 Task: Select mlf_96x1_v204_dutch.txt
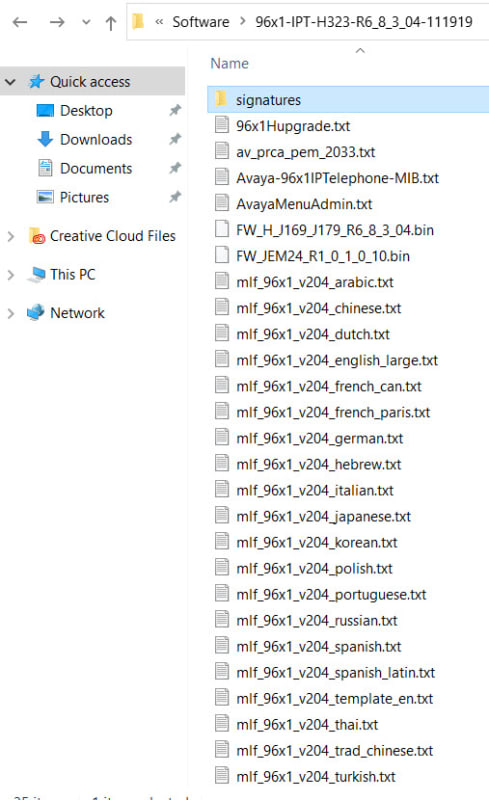point(313,334)
